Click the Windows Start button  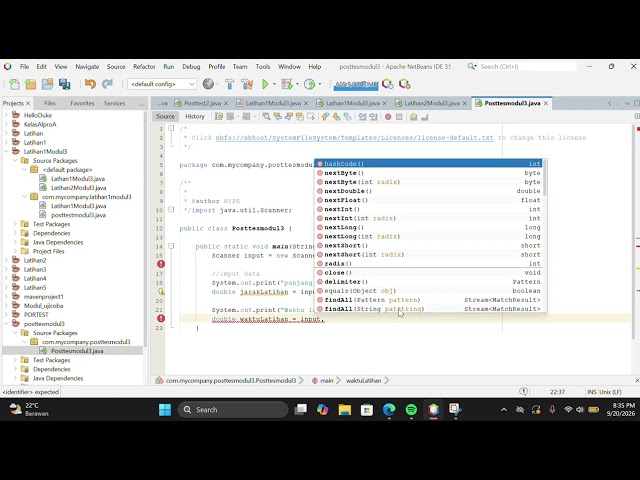[x=165, y=409]
